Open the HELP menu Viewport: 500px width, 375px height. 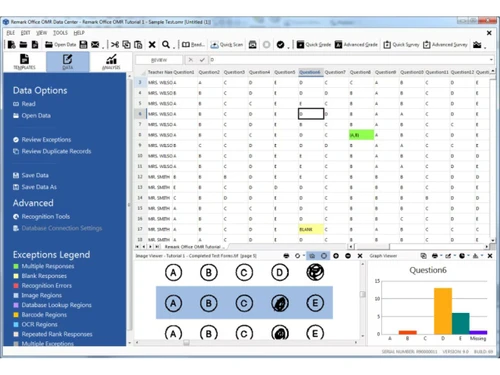(79, 33)
